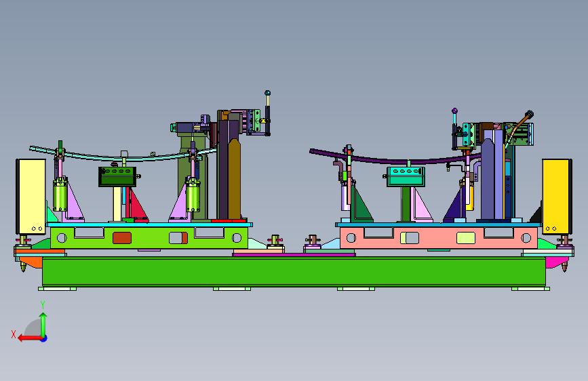Select the teal block with holes on right

click(x=406, y=177)
